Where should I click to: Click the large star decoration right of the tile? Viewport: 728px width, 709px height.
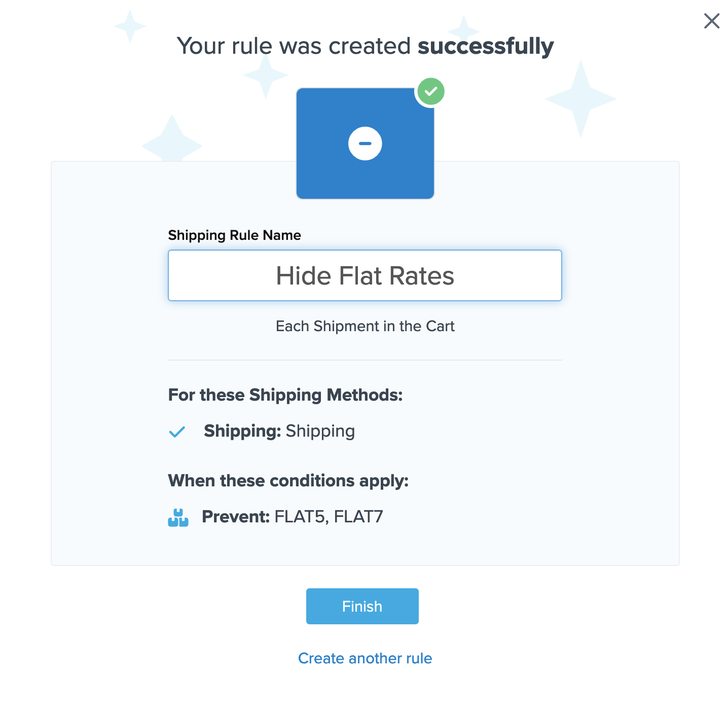(580, 98)
